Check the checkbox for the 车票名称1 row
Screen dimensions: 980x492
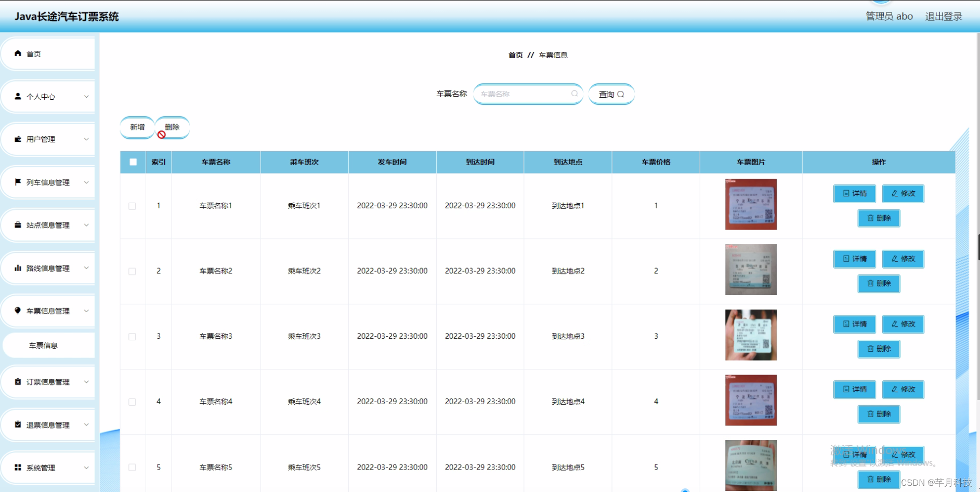click(133, 206)
